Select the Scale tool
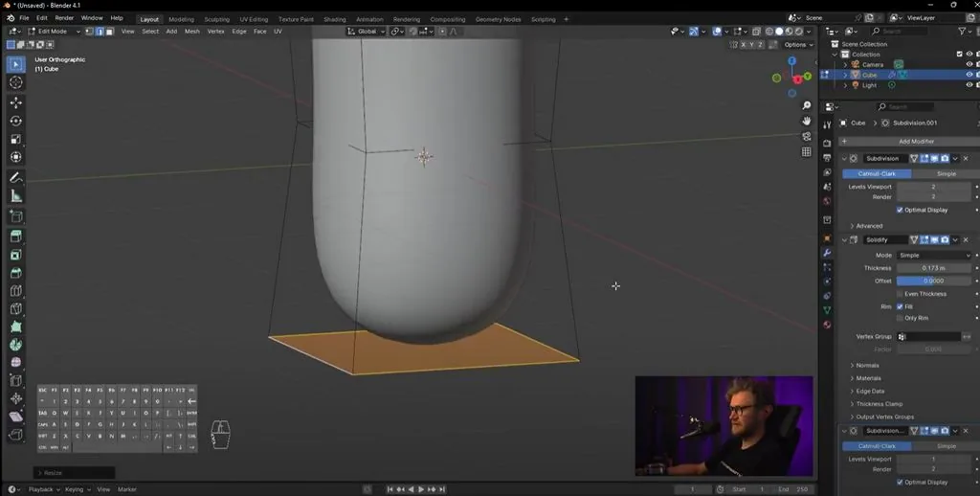 coord(15,139)
